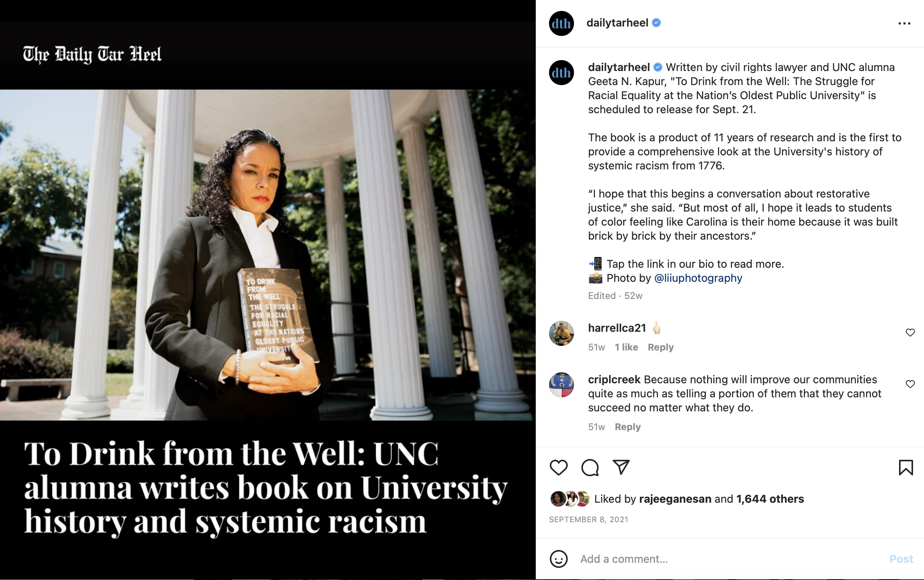Open harrellca21's profile picture

tap(561, 333)
